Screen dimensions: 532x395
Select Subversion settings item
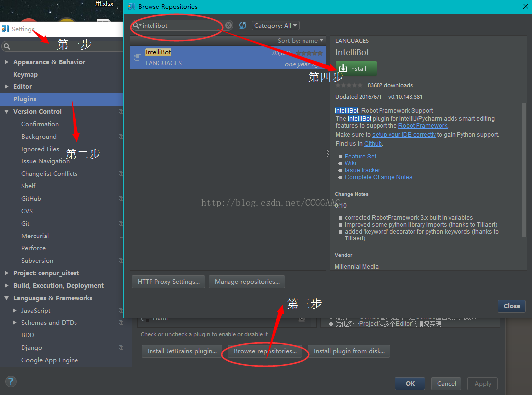coord(37,261)
